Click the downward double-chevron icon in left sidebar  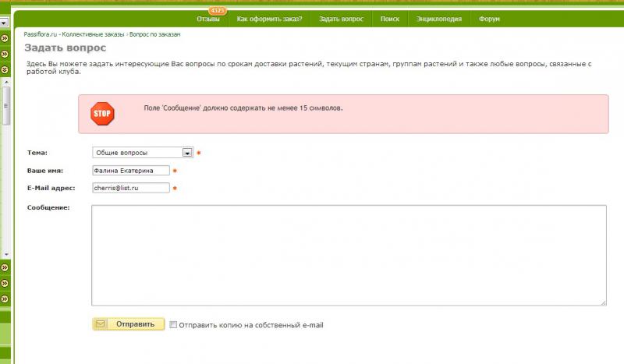tap(5, 69)
